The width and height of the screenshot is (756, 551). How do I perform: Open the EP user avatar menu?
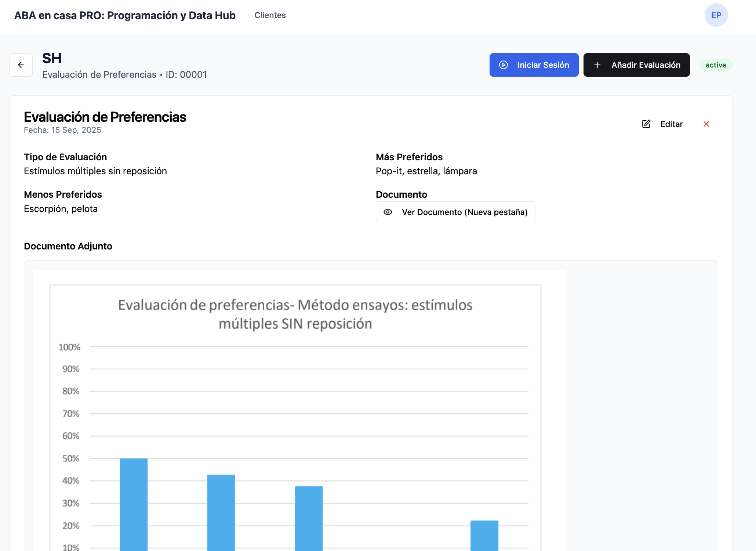(716, 15)
